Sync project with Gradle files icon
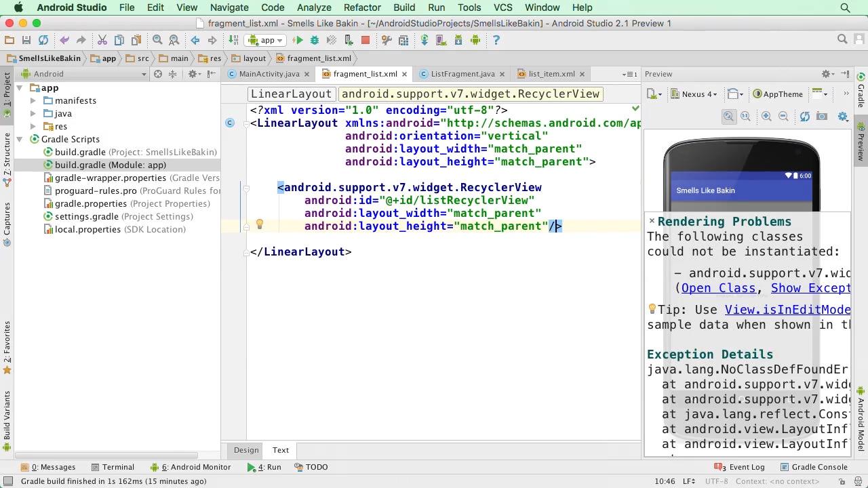The image size is (868, 488). point(425,41)
